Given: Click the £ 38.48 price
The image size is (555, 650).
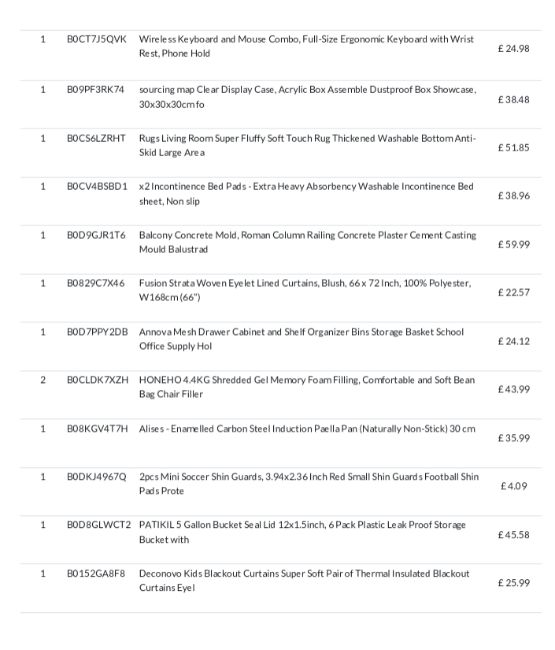Looking at the screenshot, I should click(514, 99).
